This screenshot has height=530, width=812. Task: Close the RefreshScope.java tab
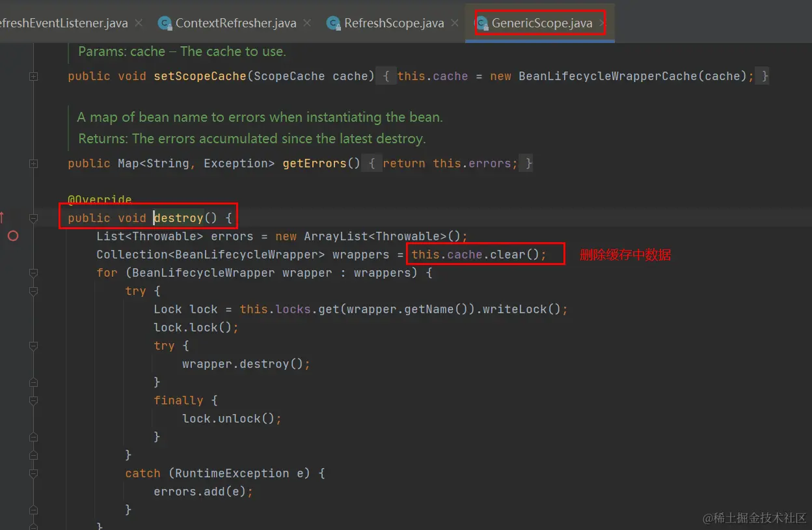[454, 23]
